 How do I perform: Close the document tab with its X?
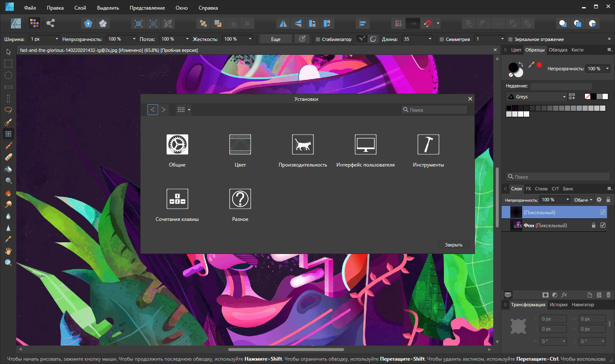495,50
